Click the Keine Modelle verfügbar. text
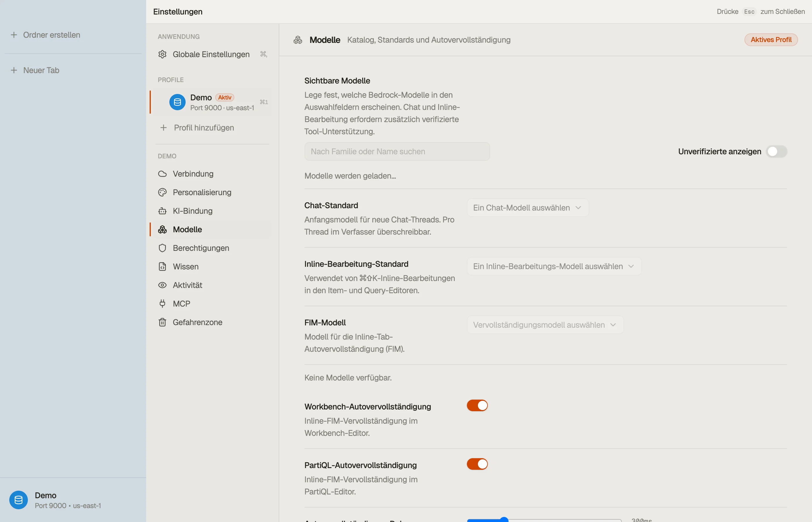812x522 pixels. click(348, 378)
